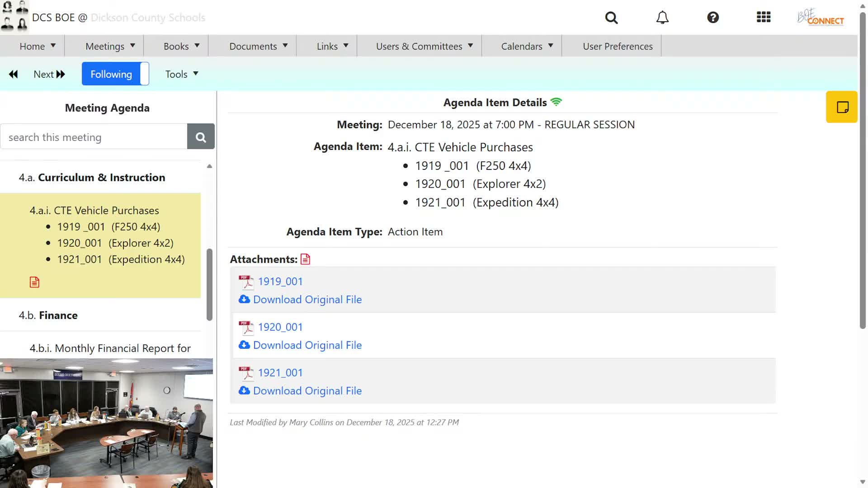Open the apps grid icon
Image resolution: width=868 pixels, height=488 pixels.
point(764,18)
